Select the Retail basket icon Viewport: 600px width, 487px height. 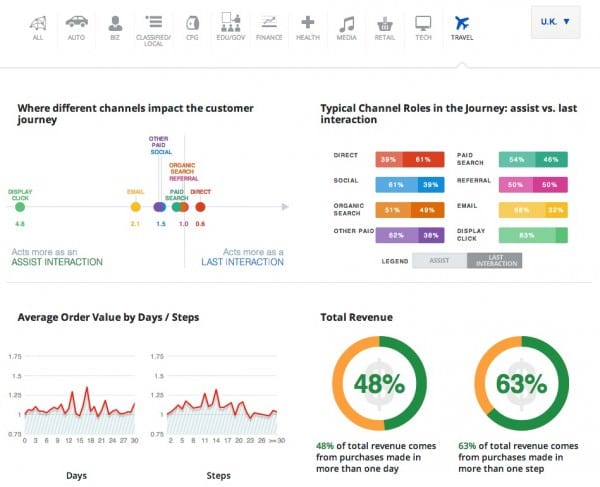tap(384, 22)
